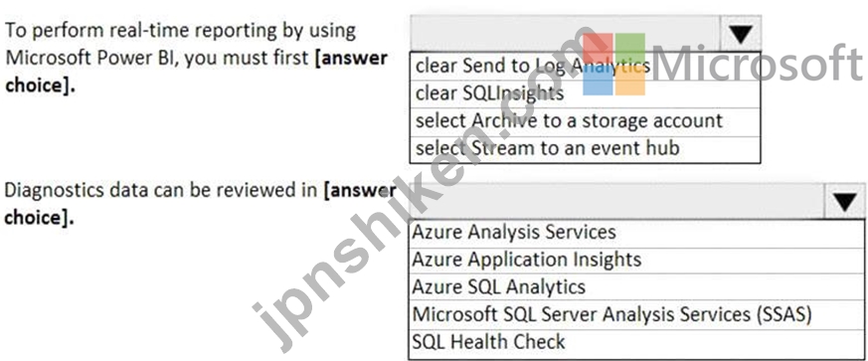The height and width of the screenshot is (361, 868).
Task: Choose 'clear SQLInsights' option
Action: (x=585, y=94)
